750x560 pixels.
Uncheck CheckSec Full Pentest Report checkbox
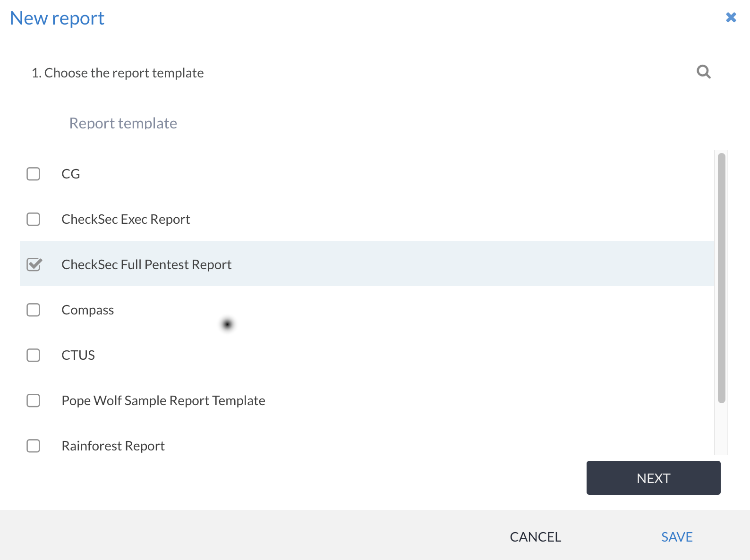click(34, 264)
